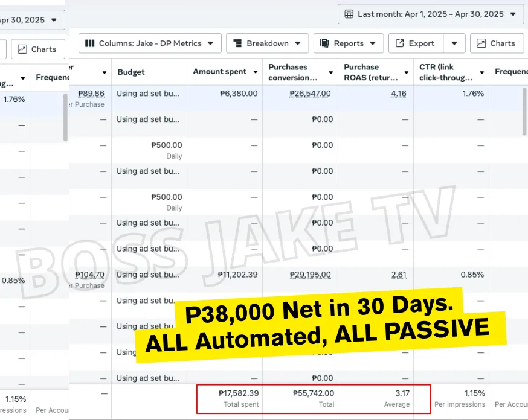Image resolution: width=528 pixels, height=420 pixels.
Task: Click the Breakdown icon
Action: [238, 43]
